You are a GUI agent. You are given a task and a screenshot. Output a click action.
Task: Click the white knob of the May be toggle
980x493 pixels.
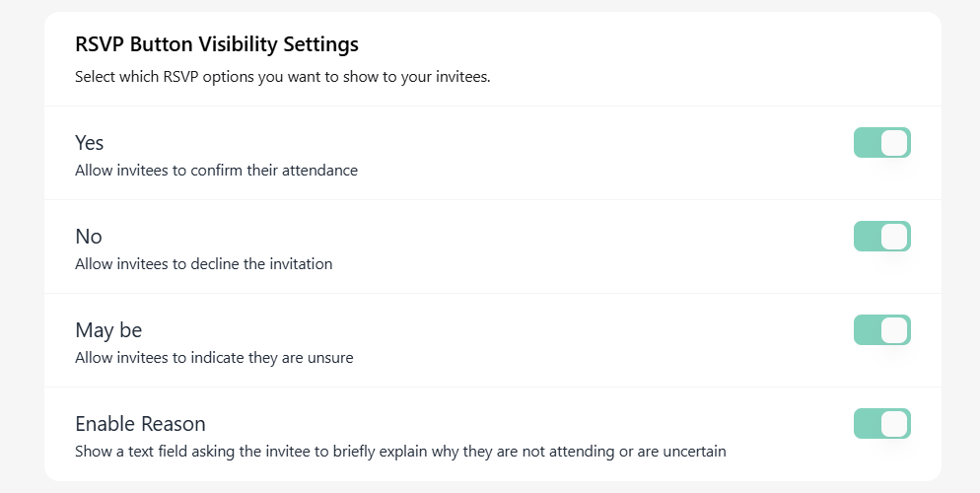893,330
